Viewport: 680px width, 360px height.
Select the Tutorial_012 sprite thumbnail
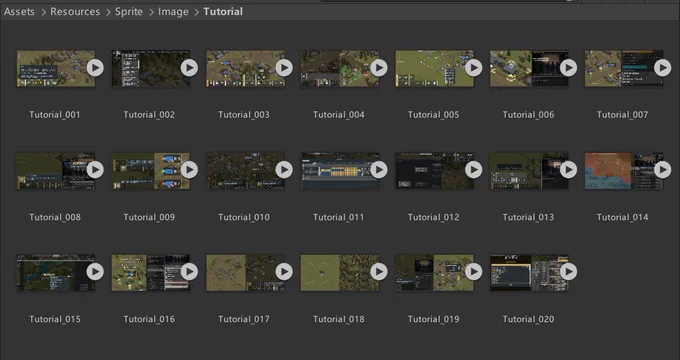click(434, 170)
